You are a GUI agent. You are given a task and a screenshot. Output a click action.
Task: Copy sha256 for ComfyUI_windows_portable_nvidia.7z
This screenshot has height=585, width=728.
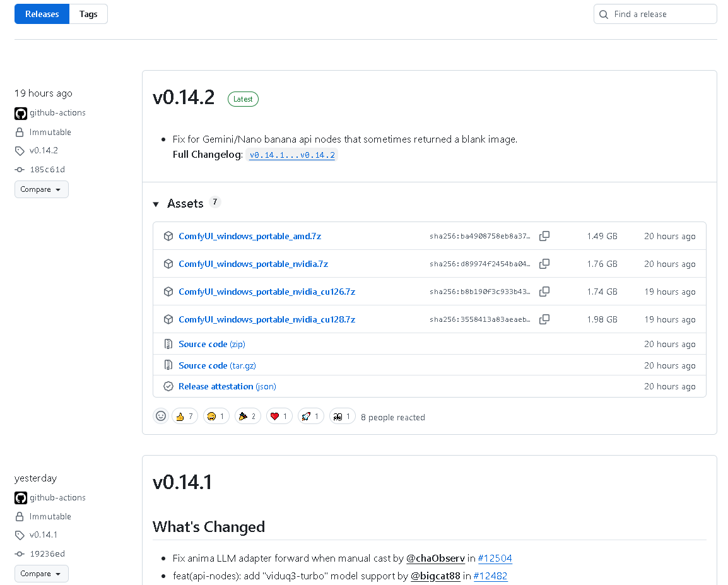[544, 264]
